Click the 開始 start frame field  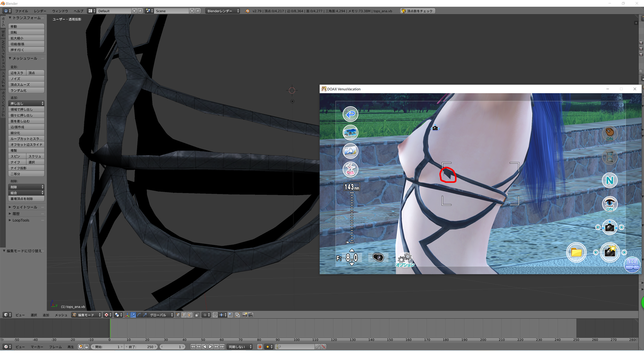107,347
